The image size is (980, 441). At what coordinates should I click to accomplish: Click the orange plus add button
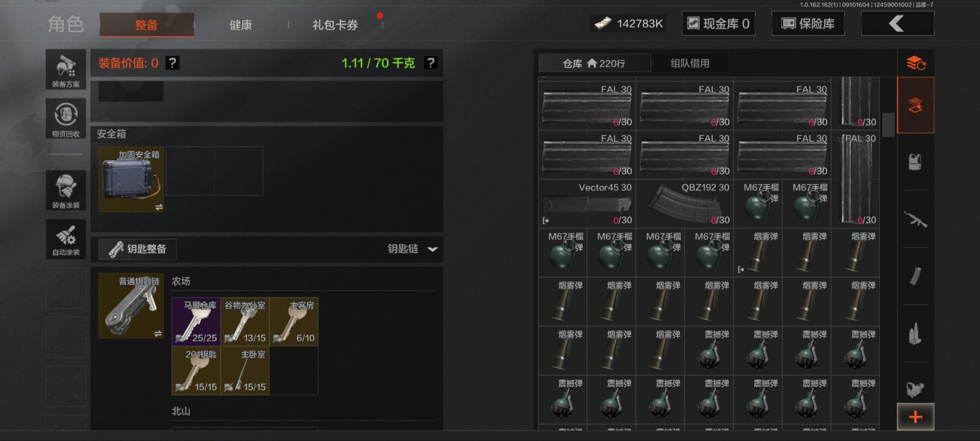(916, 417)
